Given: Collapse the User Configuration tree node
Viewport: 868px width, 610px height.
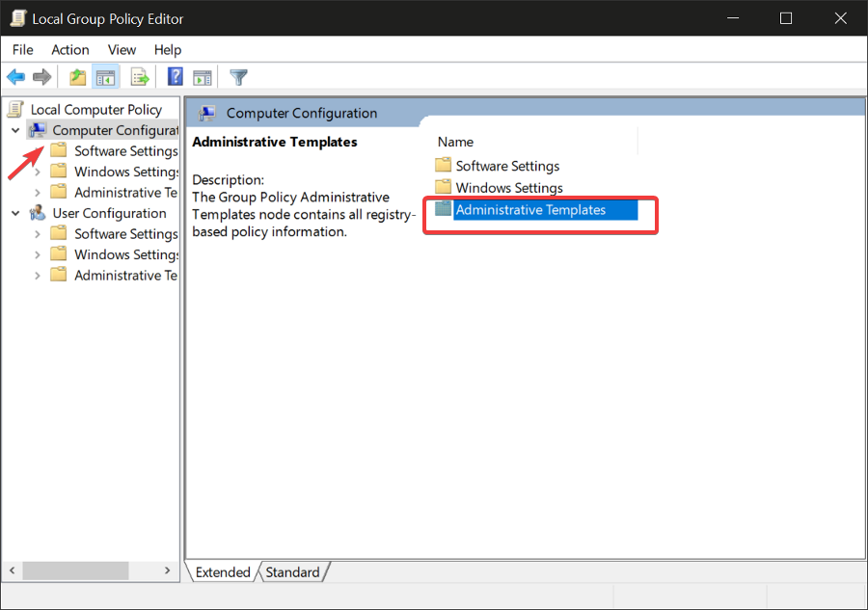Looking at the screenshot, I should click(15, 214).
